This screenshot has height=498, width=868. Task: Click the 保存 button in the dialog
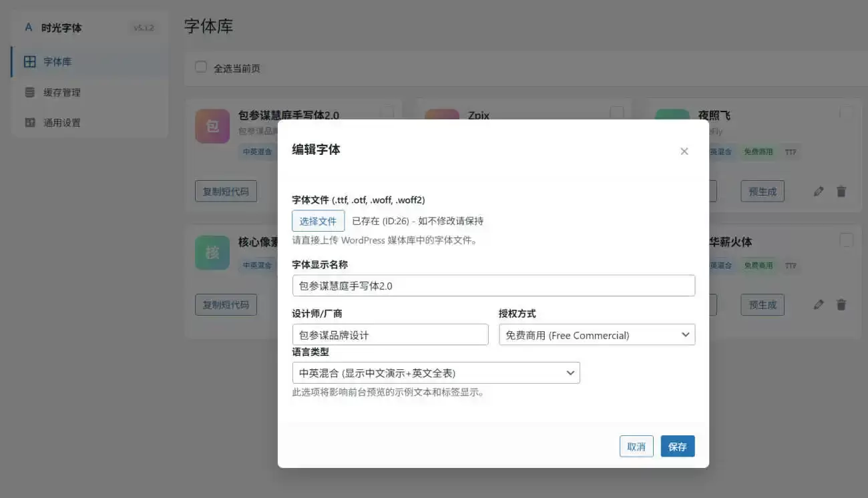point(677,446)
